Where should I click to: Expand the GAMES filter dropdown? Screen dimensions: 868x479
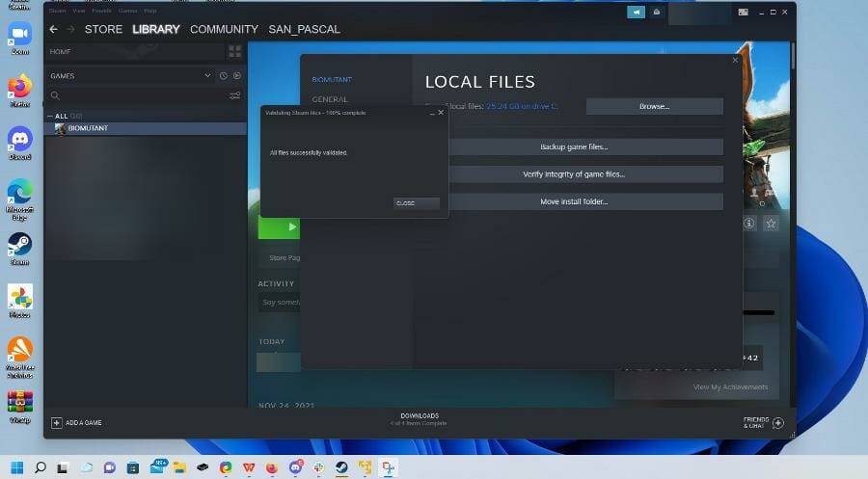pos(207,76)
